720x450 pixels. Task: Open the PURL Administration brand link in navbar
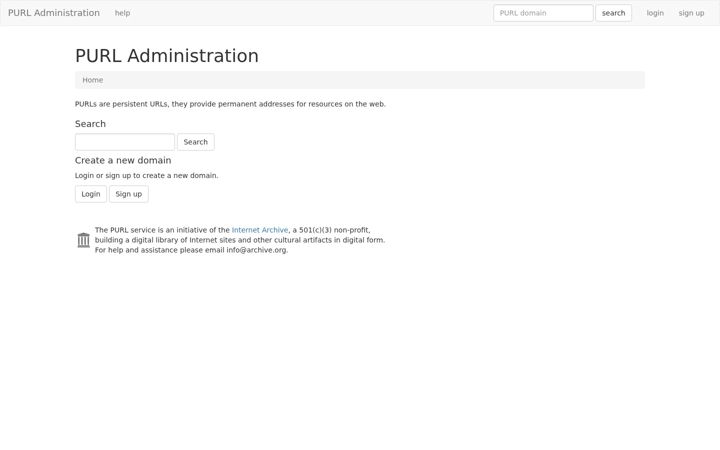pyautogui.click(x=54, y=13)
